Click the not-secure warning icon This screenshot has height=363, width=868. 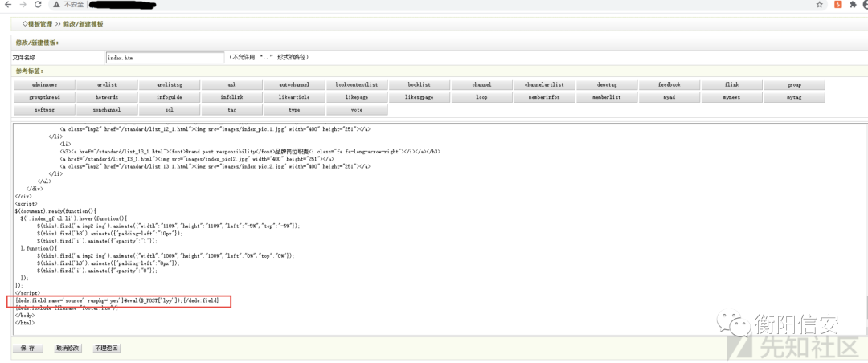(x=56, y=5)
